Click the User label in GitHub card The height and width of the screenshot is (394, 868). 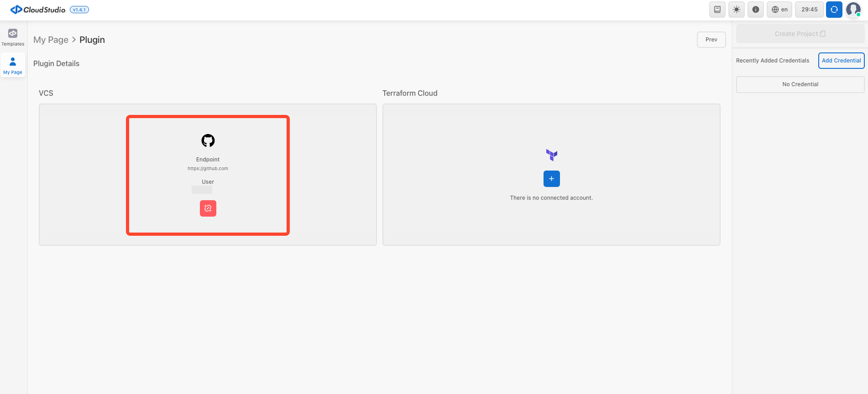tap(208, 182)
